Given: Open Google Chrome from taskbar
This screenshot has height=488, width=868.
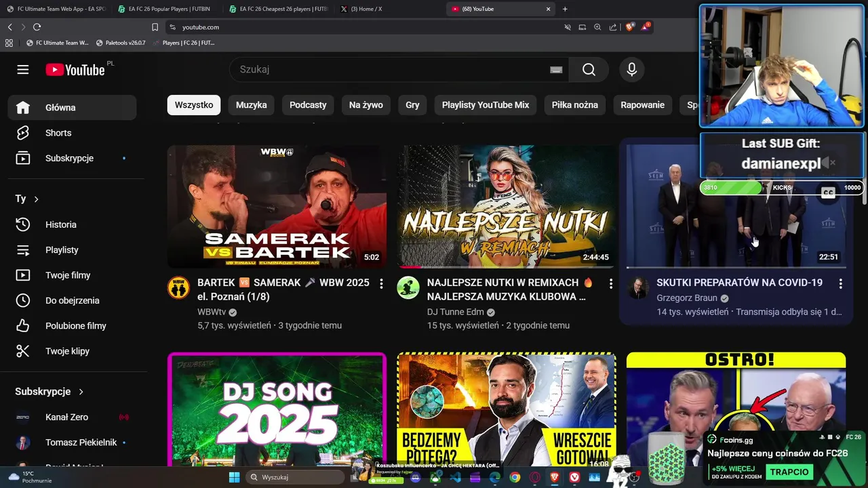Looking at the screenshot, I should 515,477.
